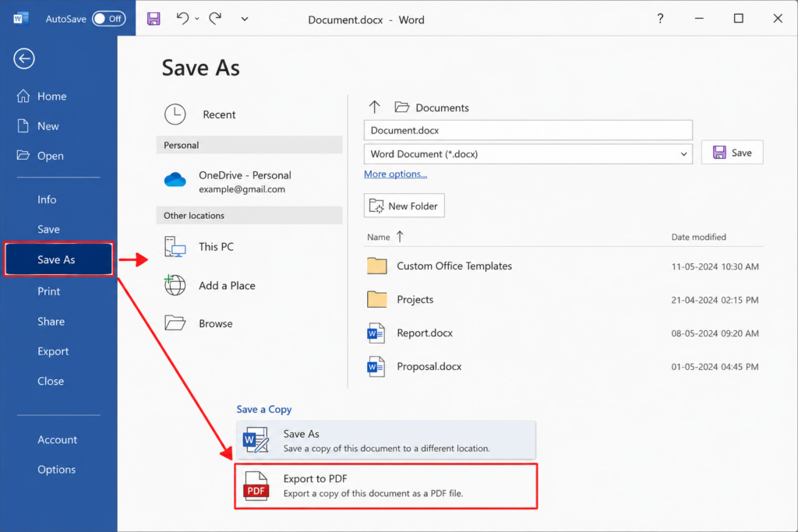This screenshot has width=798, height=532.
Task: Open the Custom Office Templates folder
Action: coord(454,266)
